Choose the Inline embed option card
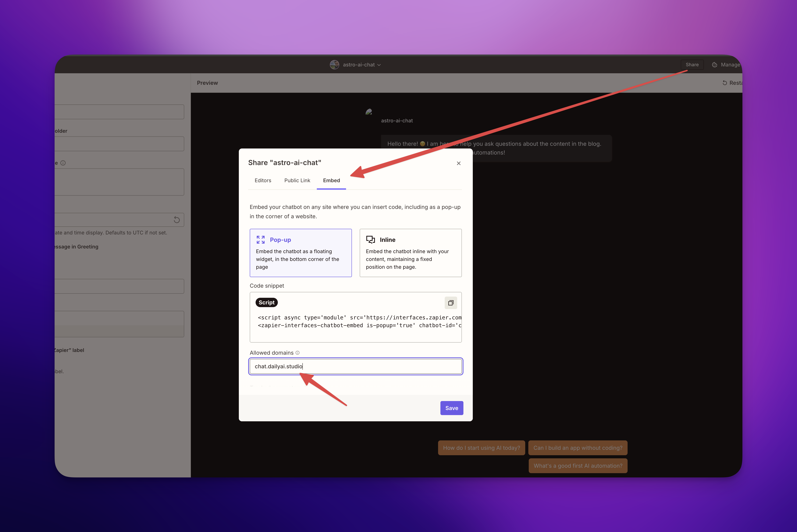Screen dimensions: 797x532 coord(411,253)
